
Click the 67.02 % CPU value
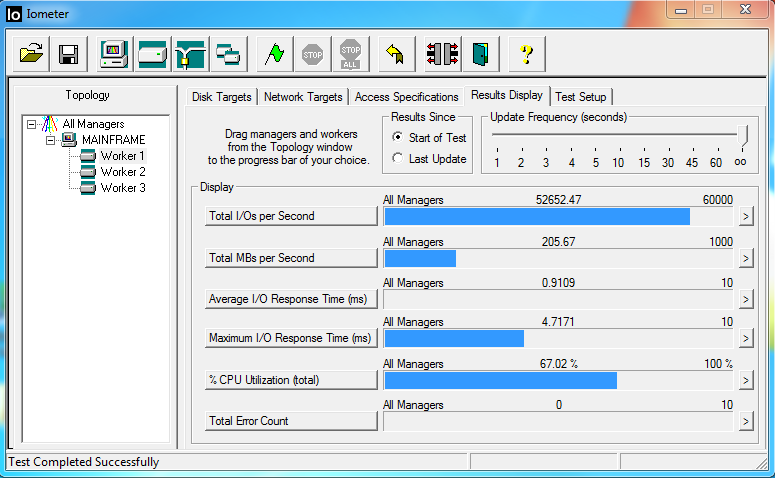[559, 364]
